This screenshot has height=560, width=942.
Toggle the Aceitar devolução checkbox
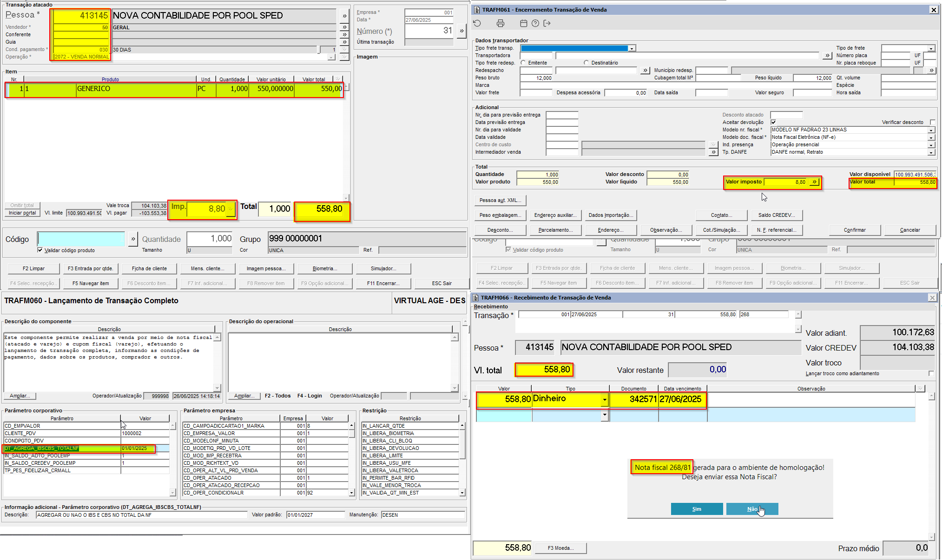(x=773, y=122)
